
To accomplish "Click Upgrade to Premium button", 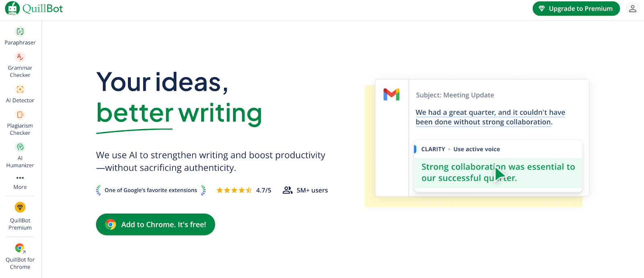I will click(576, 8).
